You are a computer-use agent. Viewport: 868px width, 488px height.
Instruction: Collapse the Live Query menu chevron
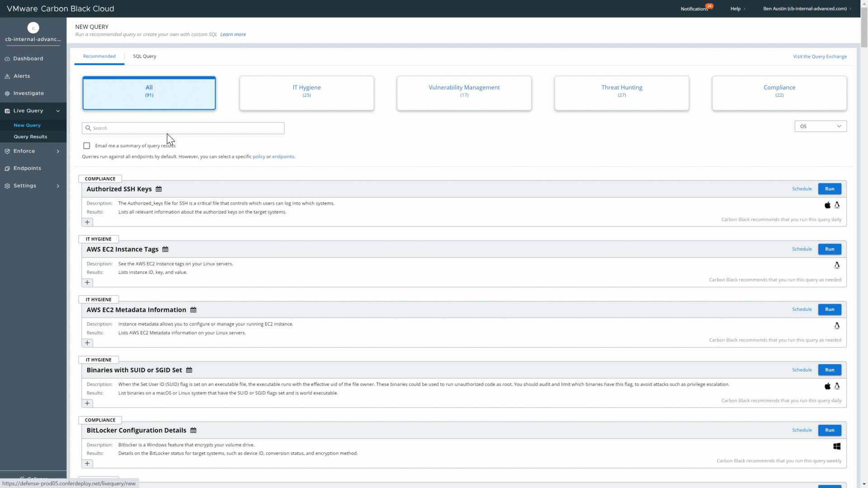tap(58, 111)
